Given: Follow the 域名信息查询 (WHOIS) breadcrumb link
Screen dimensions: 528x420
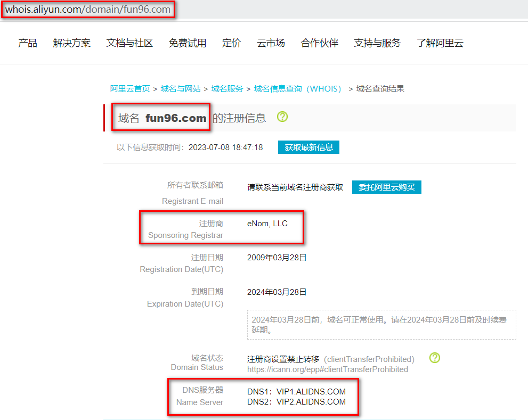Looking at the screenshot, I should (x=298, y=89).
